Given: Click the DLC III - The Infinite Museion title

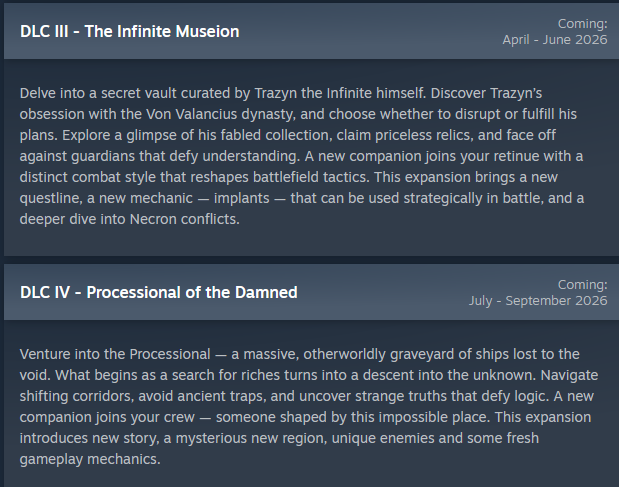Looking at the screenshot, I should 130,31.
